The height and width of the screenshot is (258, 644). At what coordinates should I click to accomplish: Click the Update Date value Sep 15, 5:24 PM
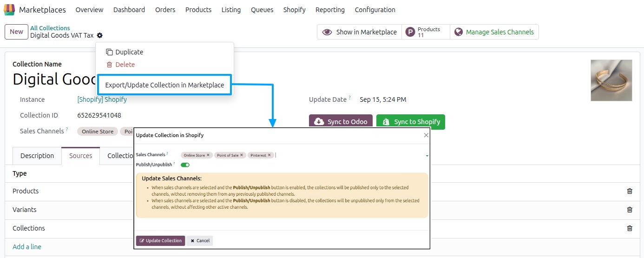pyautogui.click(x=383, y=99)
